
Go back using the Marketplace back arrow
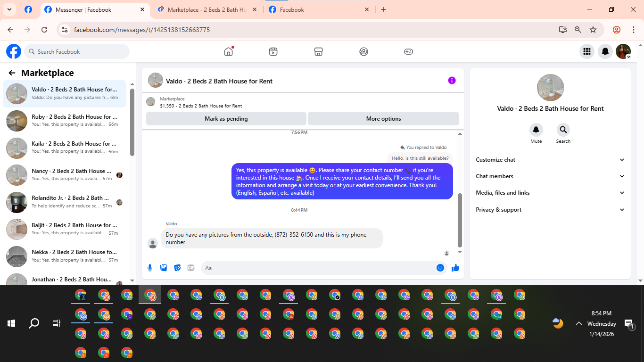point(12,73)
